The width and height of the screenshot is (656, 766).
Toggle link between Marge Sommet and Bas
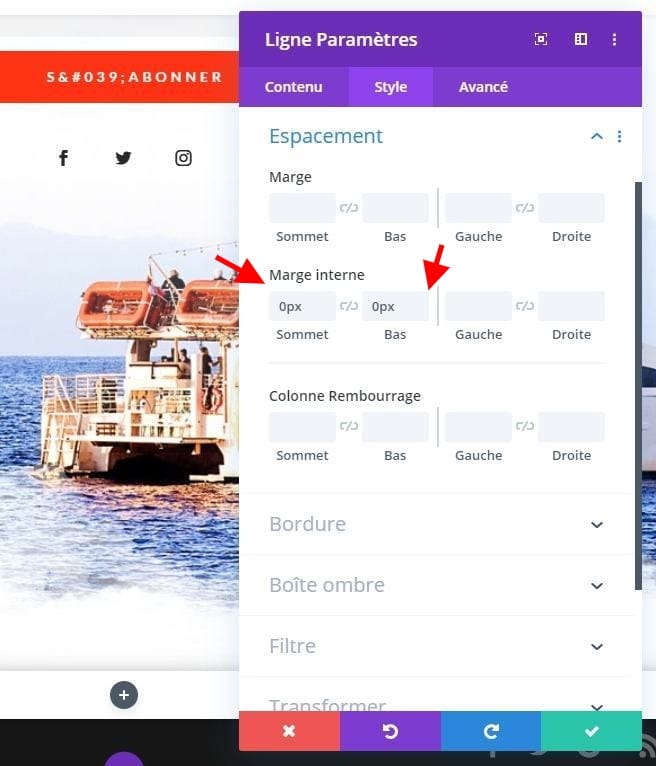pos(349,208)
